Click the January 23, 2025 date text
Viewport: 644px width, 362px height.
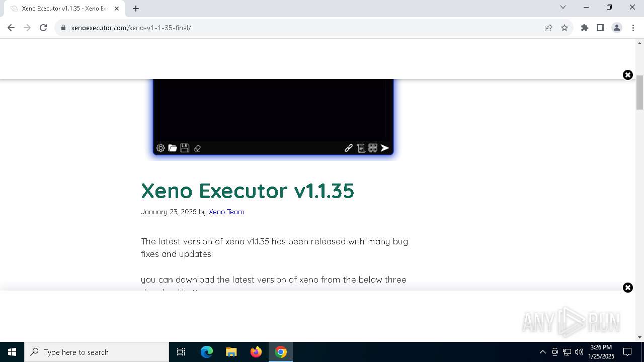169,212
